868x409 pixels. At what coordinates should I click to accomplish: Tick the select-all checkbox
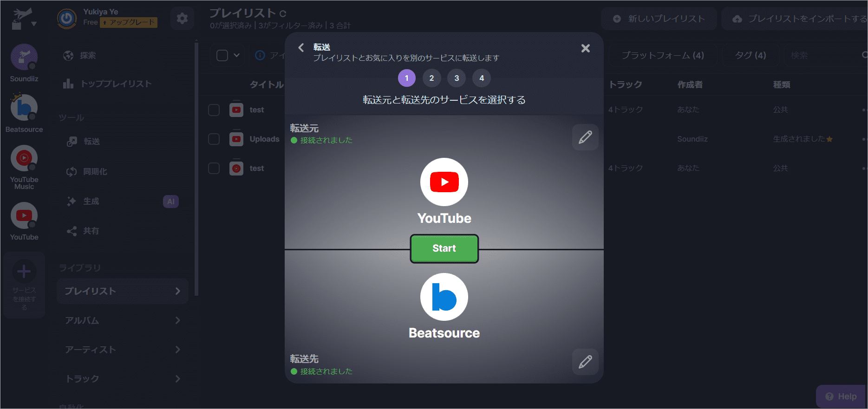(x=222, y=56)
